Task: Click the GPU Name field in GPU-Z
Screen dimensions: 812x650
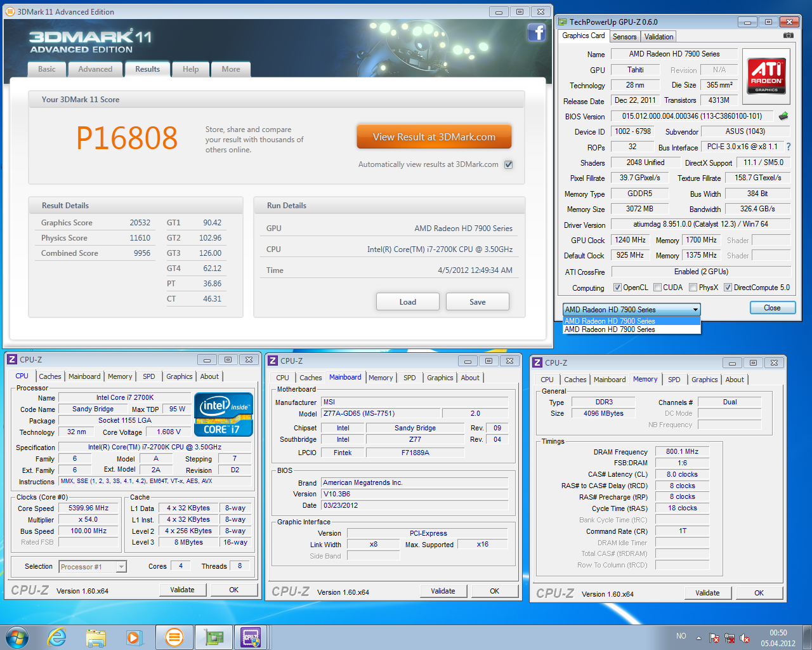Action: (674, 54)
